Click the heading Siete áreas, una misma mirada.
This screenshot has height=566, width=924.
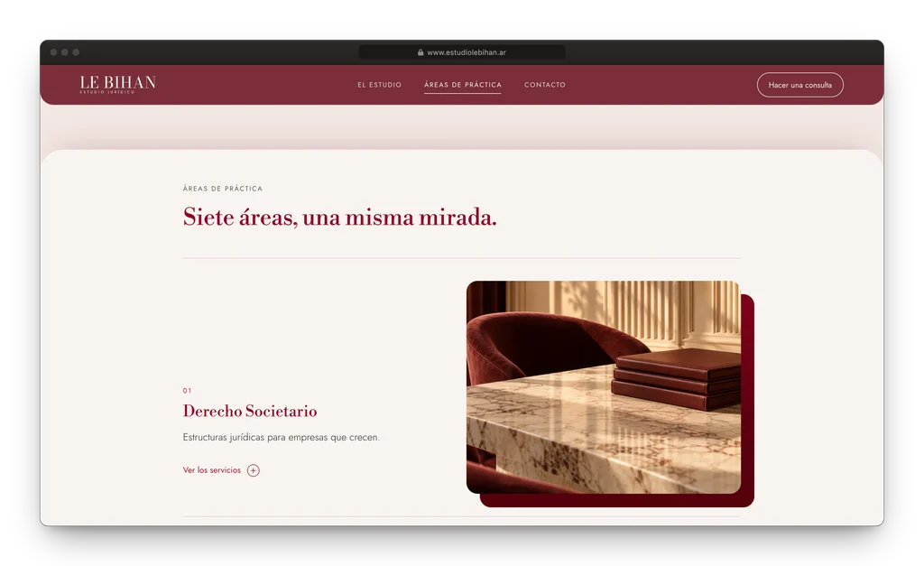[339, 217]
